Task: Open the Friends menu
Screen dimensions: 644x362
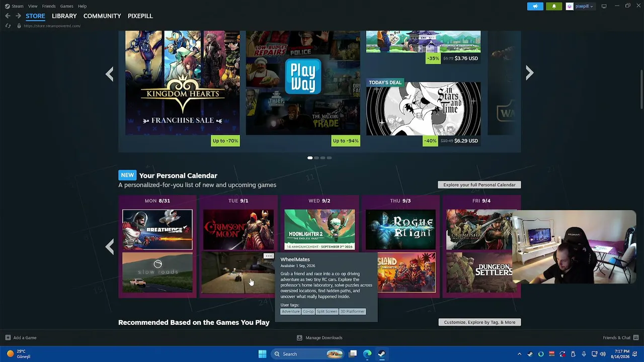Action: tap(49, 6)
